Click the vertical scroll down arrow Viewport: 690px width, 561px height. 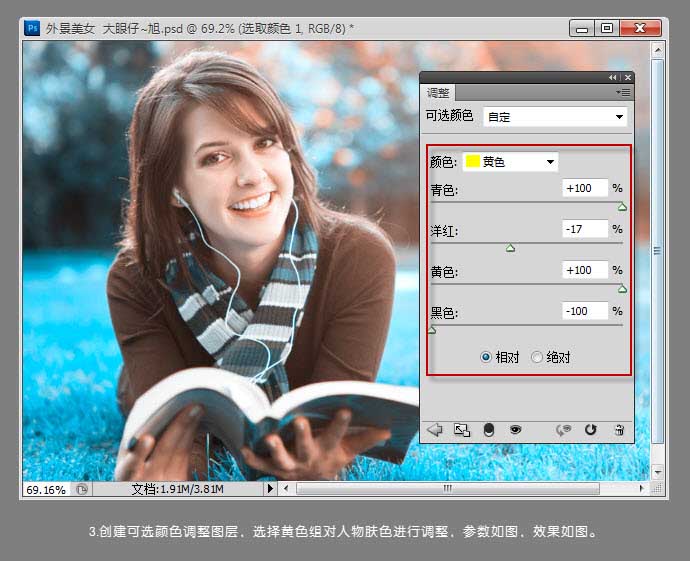(x=658, y=473)
